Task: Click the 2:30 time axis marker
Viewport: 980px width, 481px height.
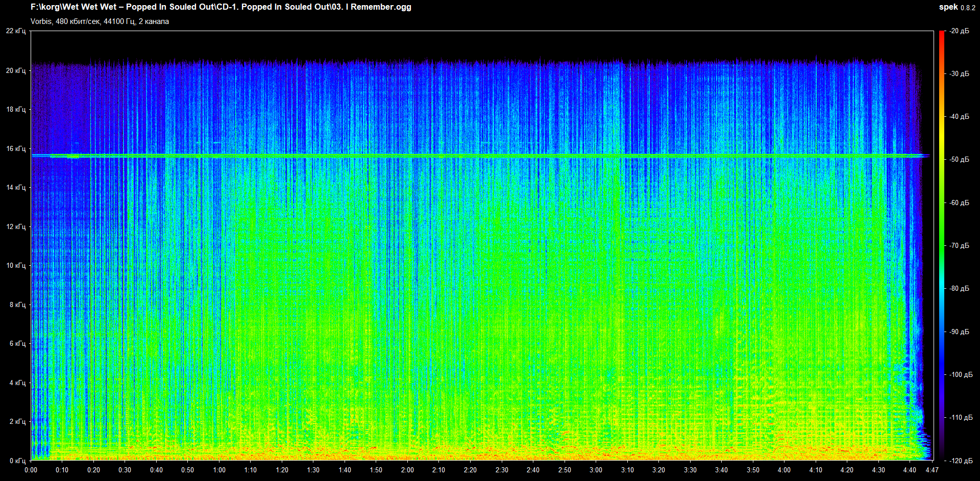Action: click(502, 470)
